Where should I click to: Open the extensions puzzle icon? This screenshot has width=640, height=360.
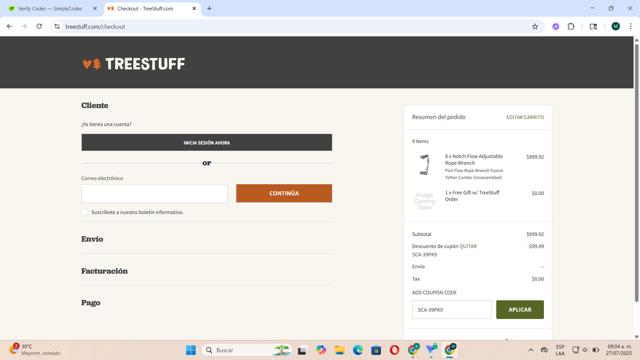[571, 27]
